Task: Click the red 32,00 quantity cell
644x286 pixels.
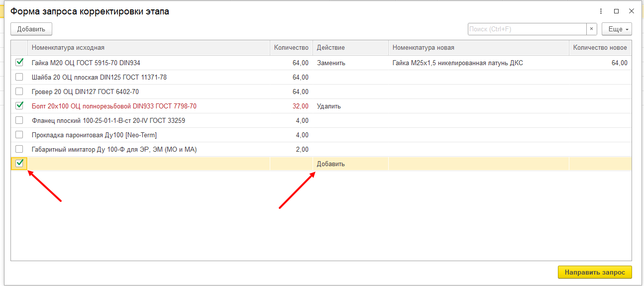Action: tap(291, 106)
